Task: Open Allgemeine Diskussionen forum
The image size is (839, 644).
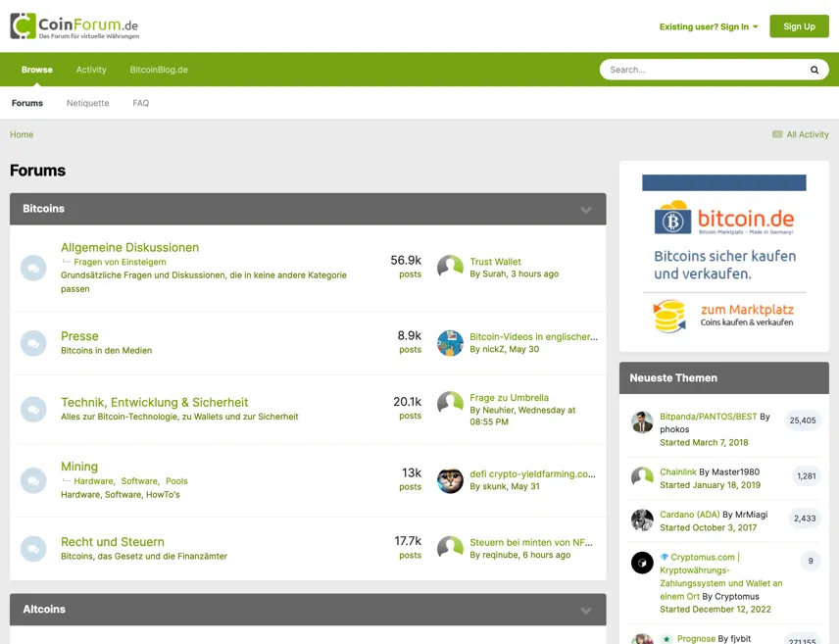Action: click(129, 247)
